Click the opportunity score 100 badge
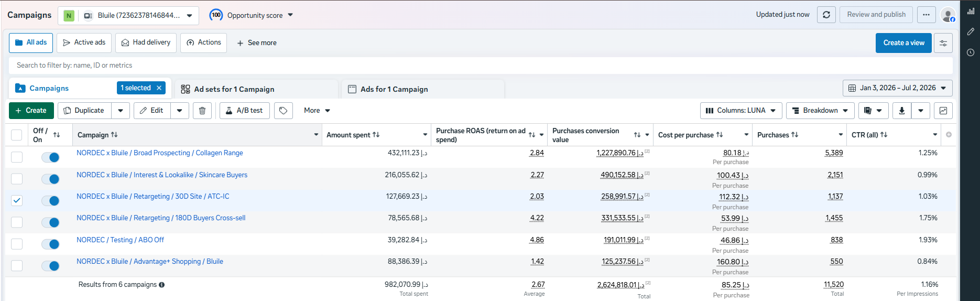The height and width of the screenshot is (301, 980). 216,15
